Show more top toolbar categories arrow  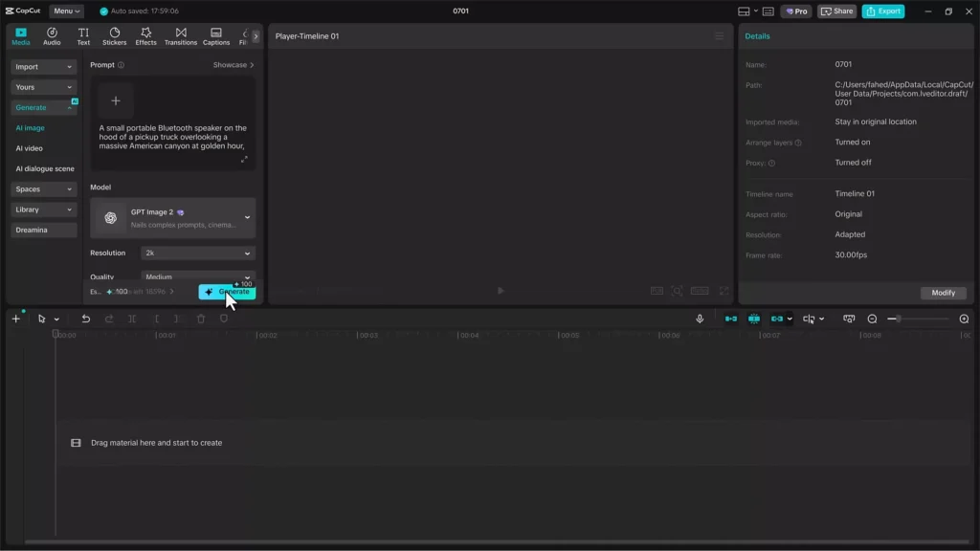pos(256,36)
